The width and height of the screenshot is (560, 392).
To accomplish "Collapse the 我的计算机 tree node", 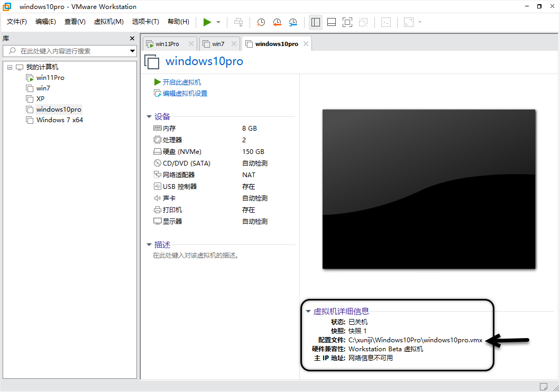I will coord(10,67).
